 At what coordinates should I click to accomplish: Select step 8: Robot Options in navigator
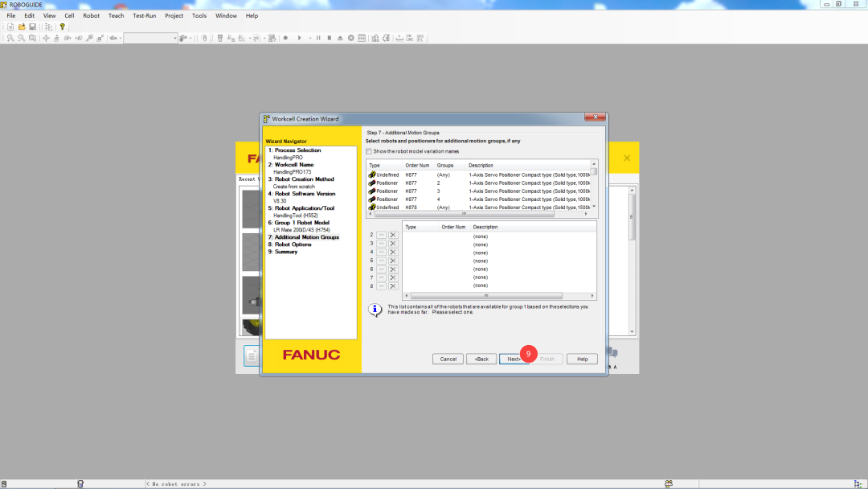(289, 244)
